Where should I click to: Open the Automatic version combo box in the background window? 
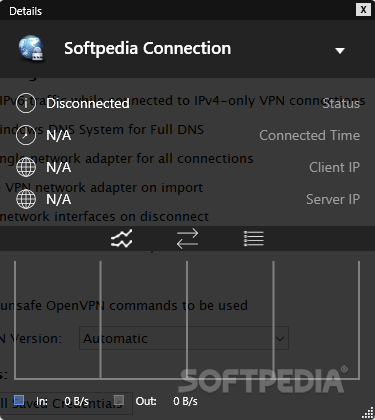coord(184,338)
